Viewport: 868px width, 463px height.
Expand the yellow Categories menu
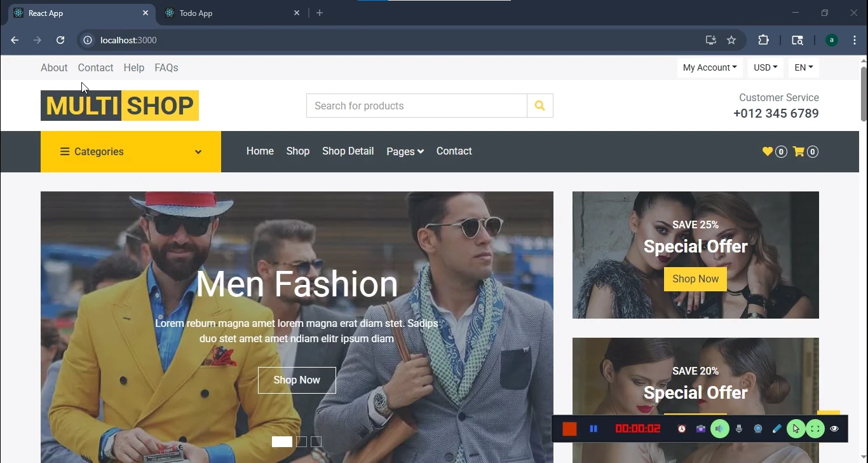[131, 151]
